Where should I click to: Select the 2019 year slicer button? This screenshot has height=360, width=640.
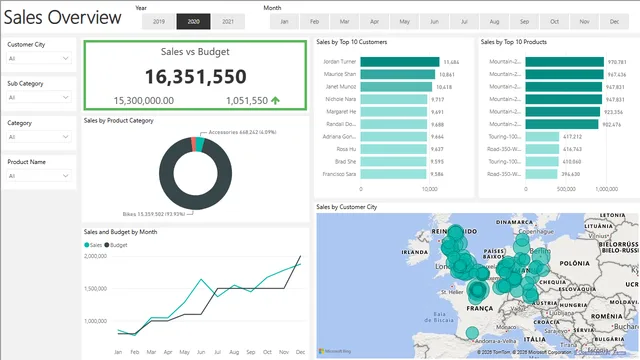159,22
